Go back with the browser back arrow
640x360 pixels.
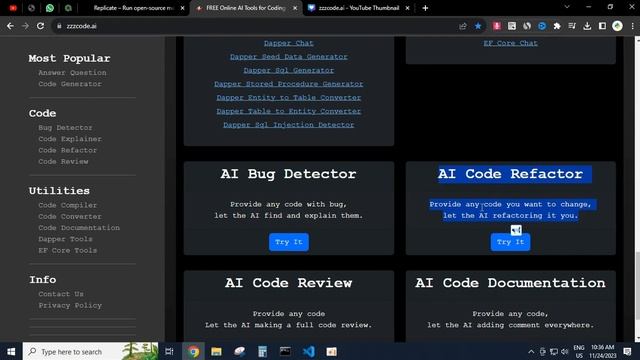click(10, 26)
